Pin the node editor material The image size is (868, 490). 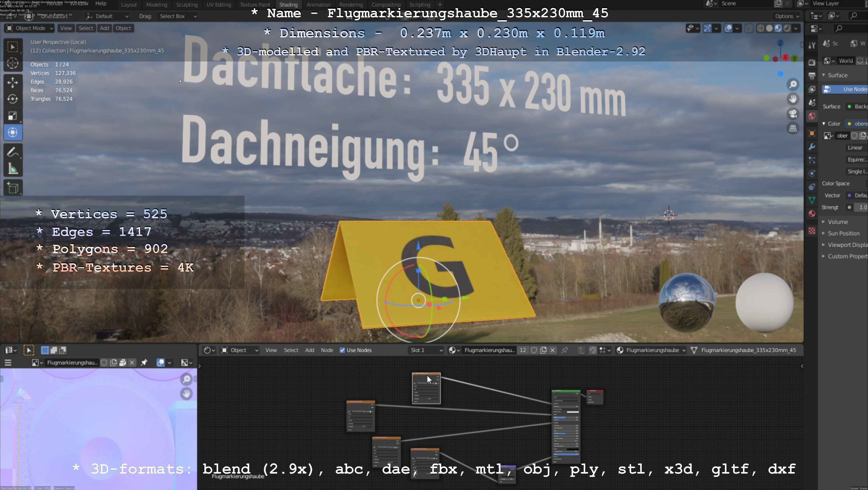tap(564, 350)
